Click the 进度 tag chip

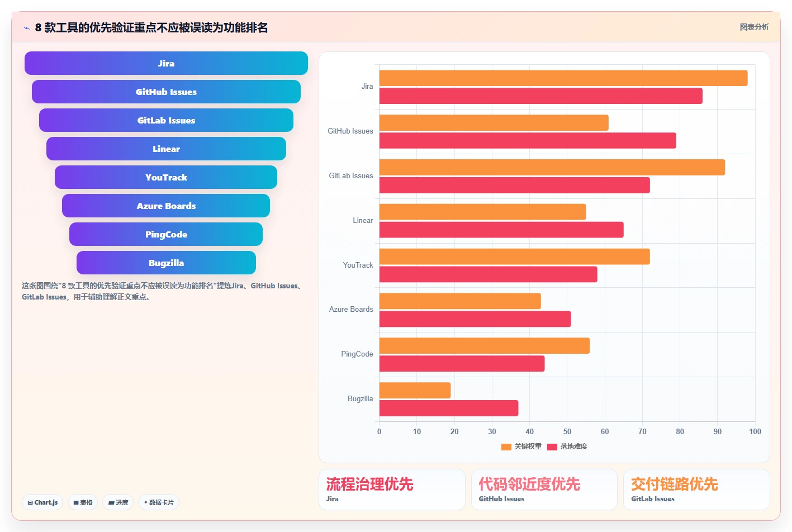coord(118,502)
